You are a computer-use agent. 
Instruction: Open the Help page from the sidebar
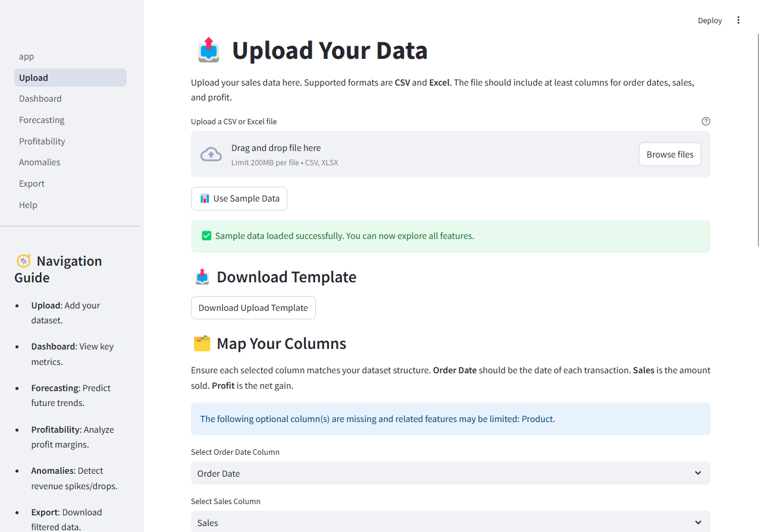point(28,204)
